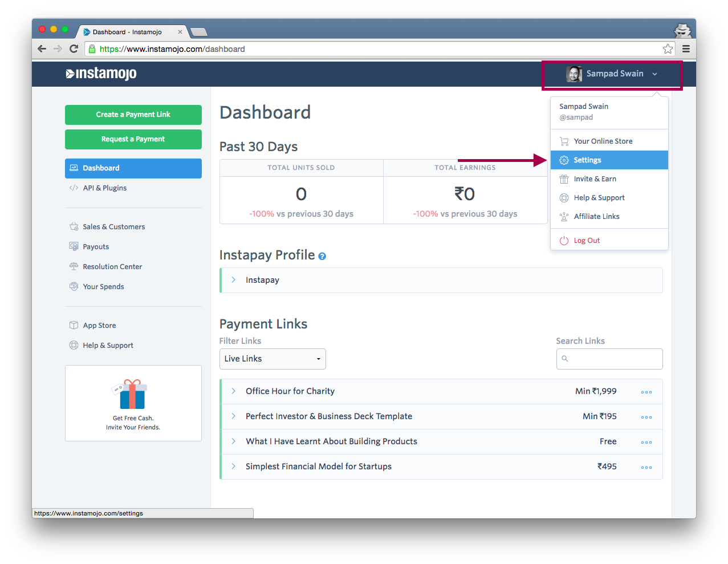Select Help & Support in the account dropdown menu
Screen dimensions: 728x564
coord(609,198)
